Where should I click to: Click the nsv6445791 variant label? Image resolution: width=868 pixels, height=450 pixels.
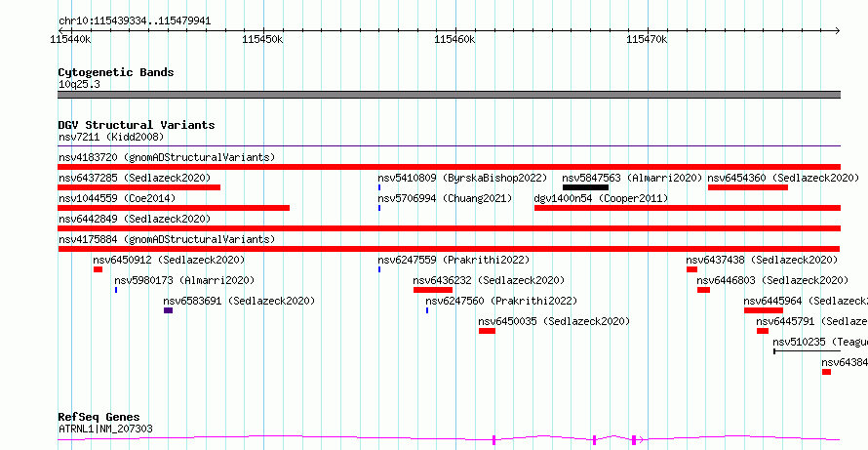[812, 321]
